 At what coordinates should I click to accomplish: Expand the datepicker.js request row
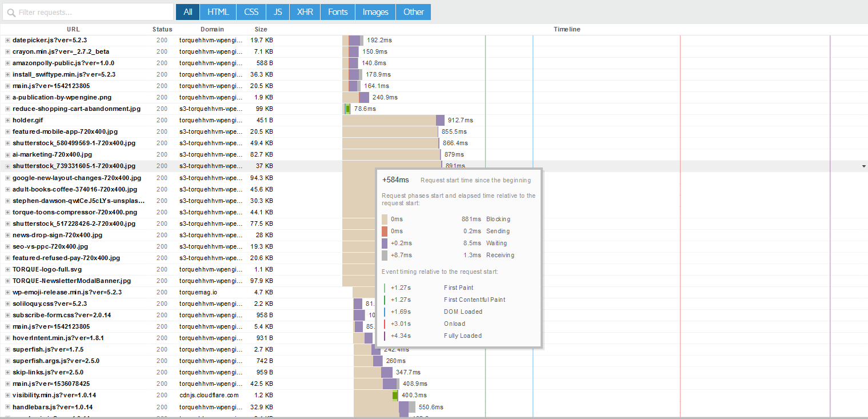point(7,41)
